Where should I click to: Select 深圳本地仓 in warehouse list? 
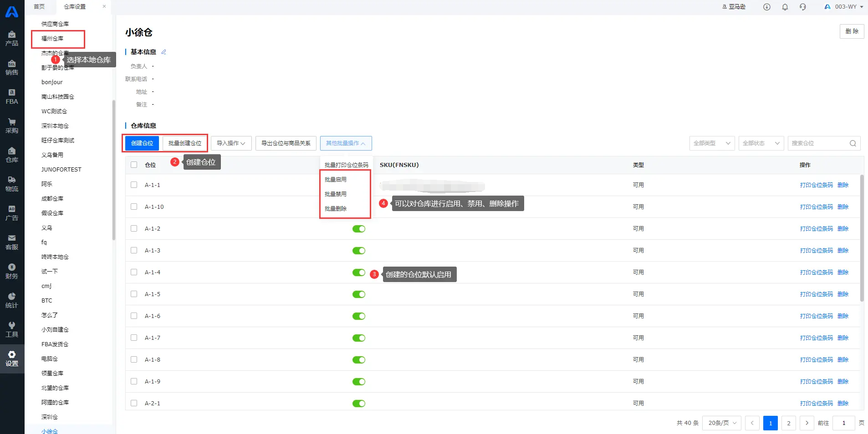point(55,126)
